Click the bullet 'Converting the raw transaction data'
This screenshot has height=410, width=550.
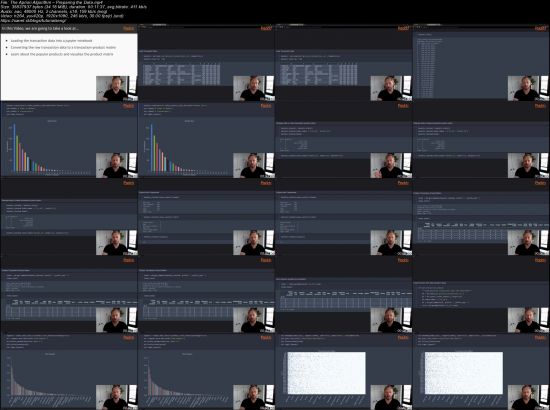coord(63,47)
